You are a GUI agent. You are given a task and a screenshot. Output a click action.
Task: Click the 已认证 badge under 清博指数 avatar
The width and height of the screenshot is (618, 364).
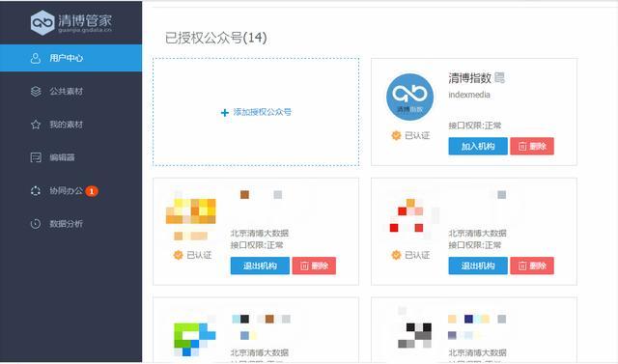(x=410, y=135)
